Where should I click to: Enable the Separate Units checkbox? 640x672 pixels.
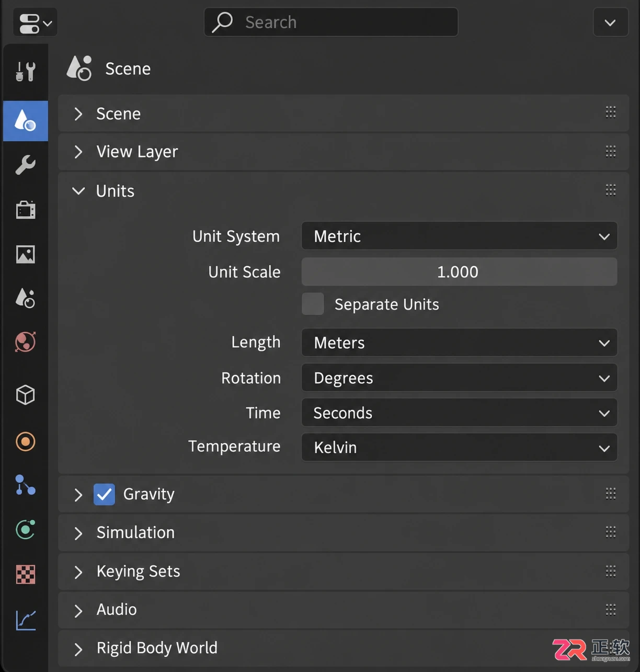(x=313, y=304)
